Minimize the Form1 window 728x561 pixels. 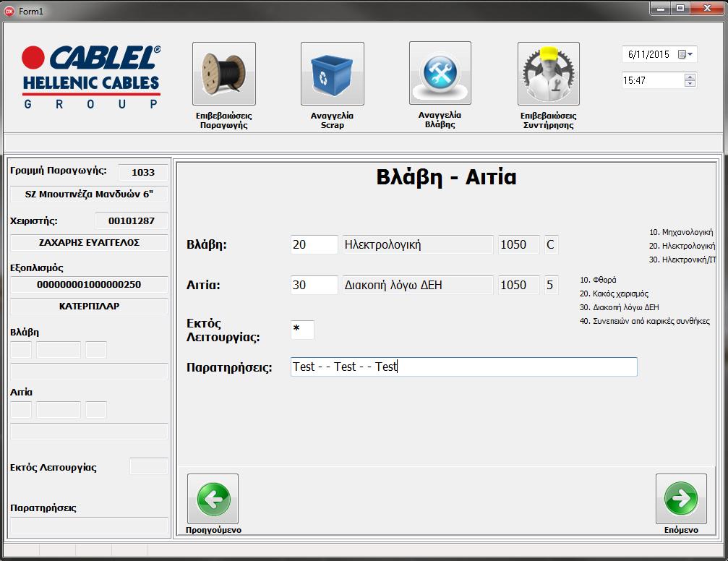click(x=660, y=9)
